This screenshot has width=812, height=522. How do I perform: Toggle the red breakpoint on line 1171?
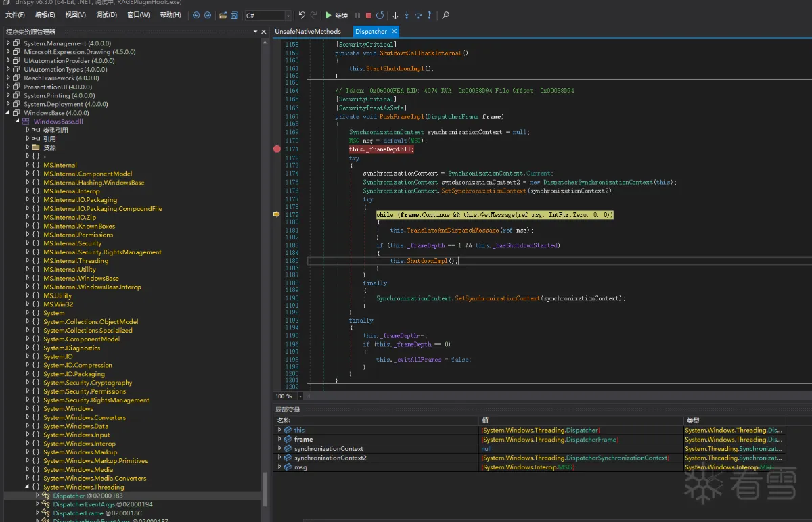tap(277, 149)
